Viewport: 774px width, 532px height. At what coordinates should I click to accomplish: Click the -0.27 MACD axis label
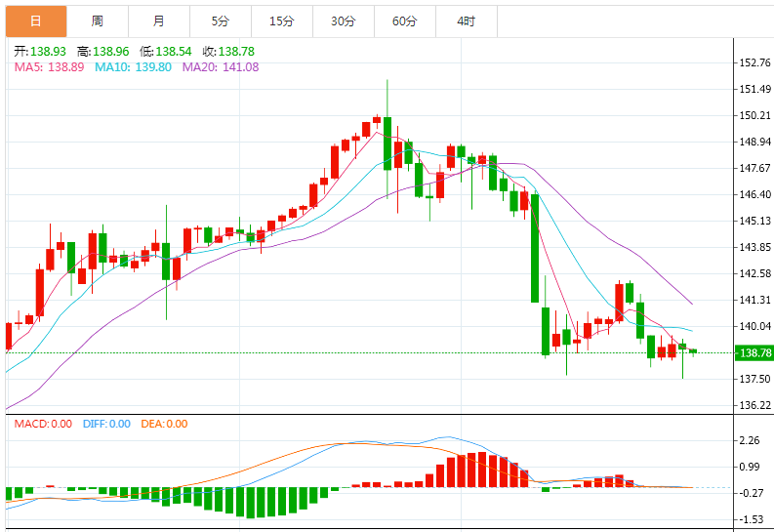point(750,493)
